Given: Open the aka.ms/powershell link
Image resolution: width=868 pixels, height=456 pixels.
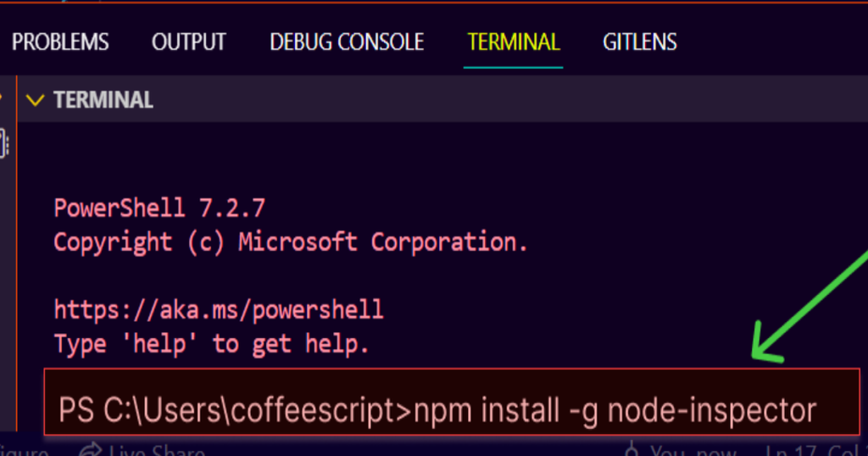Looking at the screenshot, I should [219, 309].
